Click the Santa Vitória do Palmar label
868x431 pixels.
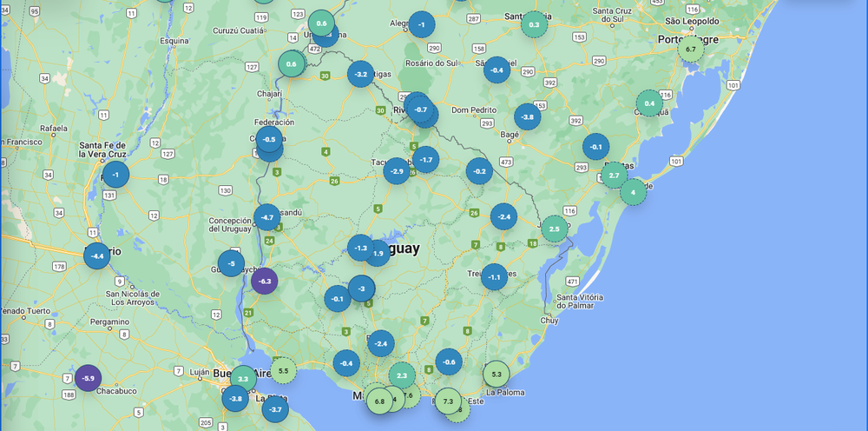[x=580, y=302]
